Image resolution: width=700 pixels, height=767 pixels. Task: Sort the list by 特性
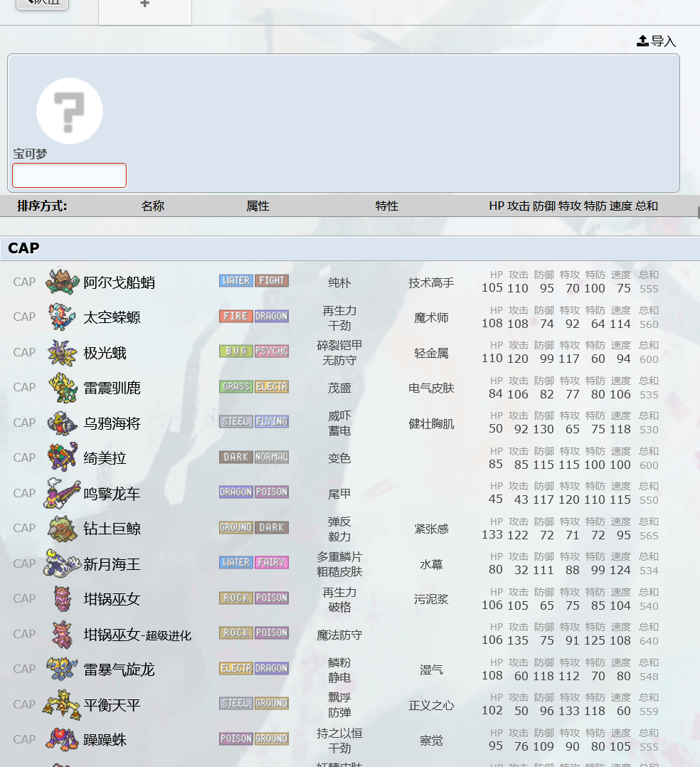pyautogui.click(x=386, y=206)
